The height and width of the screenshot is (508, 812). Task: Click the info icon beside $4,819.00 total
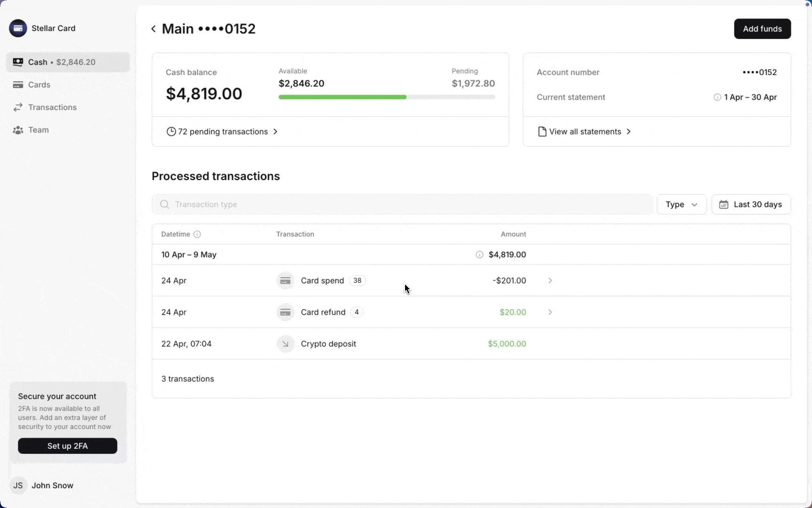pyautogui.click(x=479, y=254)
